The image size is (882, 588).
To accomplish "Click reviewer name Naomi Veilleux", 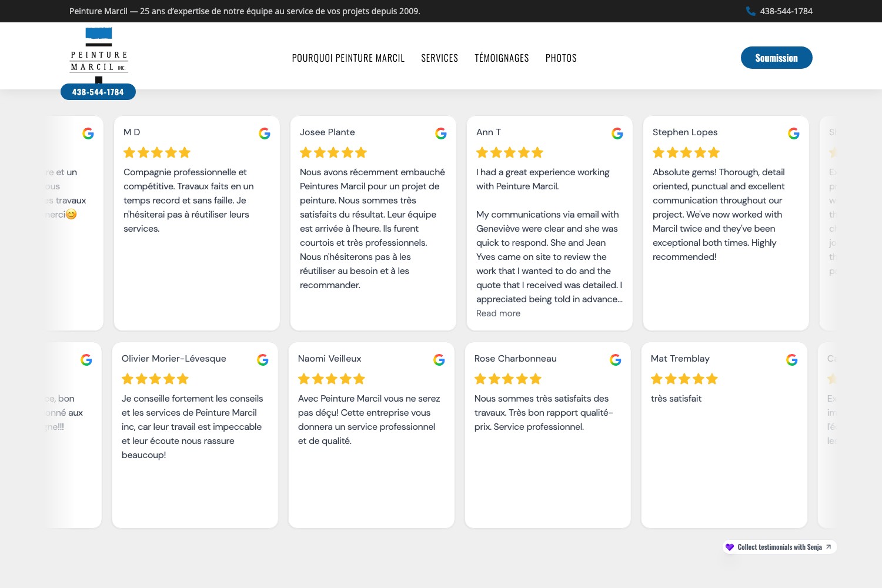I will click(x=330, y=359).
